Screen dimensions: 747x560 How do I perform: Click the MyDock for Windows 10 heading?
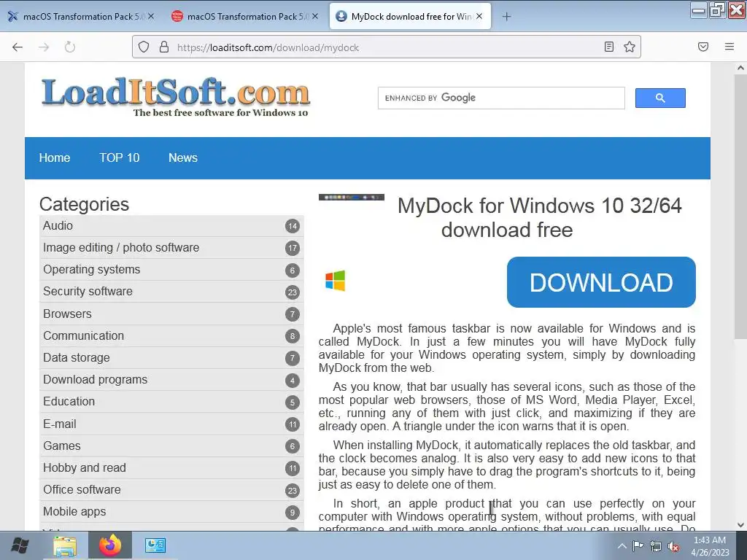tap(540, 217)
